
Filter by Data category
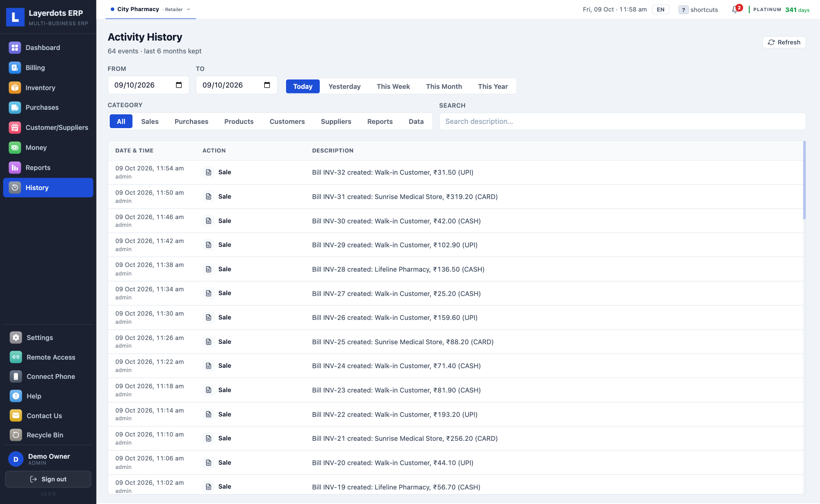pyautogui.click(x=416, y=121)
